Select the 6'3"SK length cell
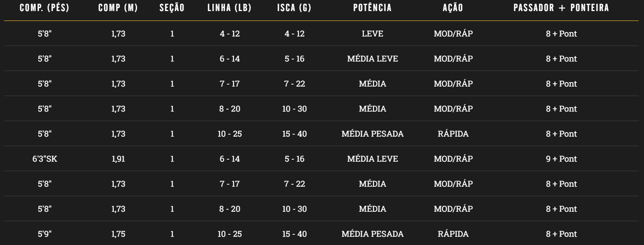The image size is (644, 245). [x=45, y=159]
